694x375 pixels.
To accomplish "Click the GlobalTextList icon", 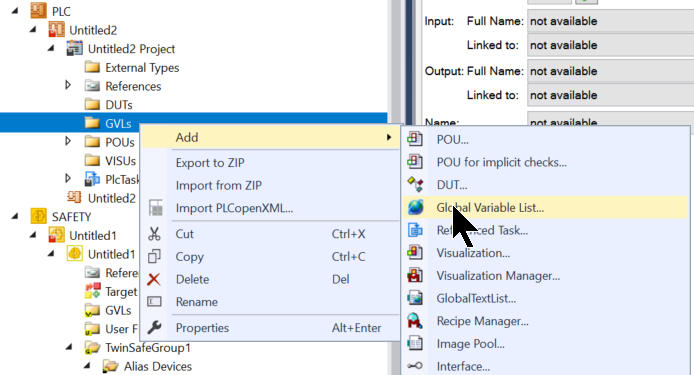I will (415, 298).
